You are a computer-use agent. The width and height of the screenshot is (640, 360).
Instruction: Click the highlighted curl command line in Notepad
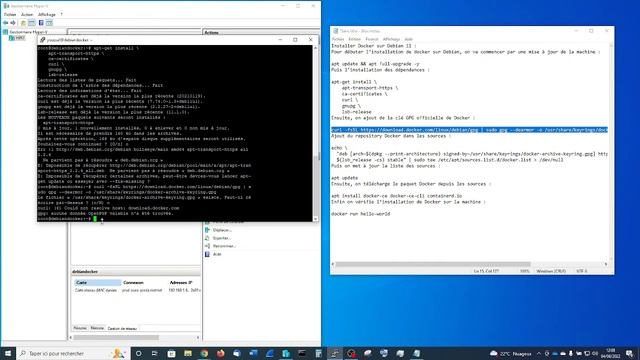[x=469, y=130]
